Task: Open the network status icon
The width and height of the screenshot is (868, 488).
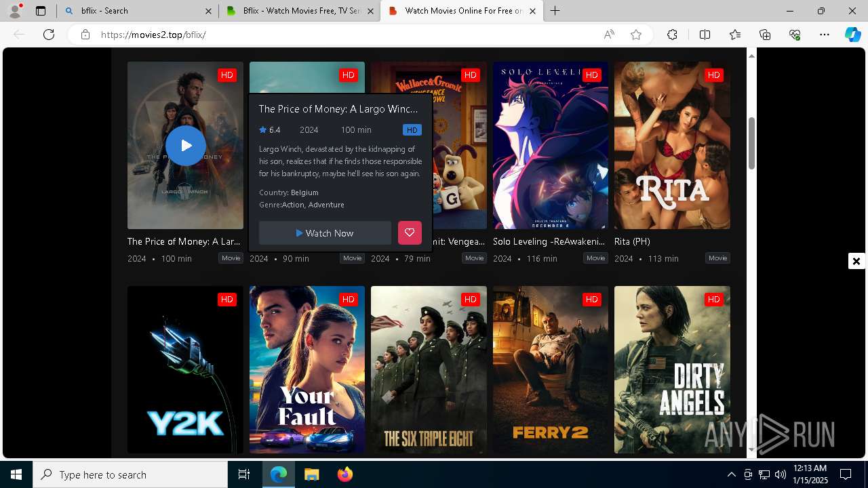Action: 764,474
